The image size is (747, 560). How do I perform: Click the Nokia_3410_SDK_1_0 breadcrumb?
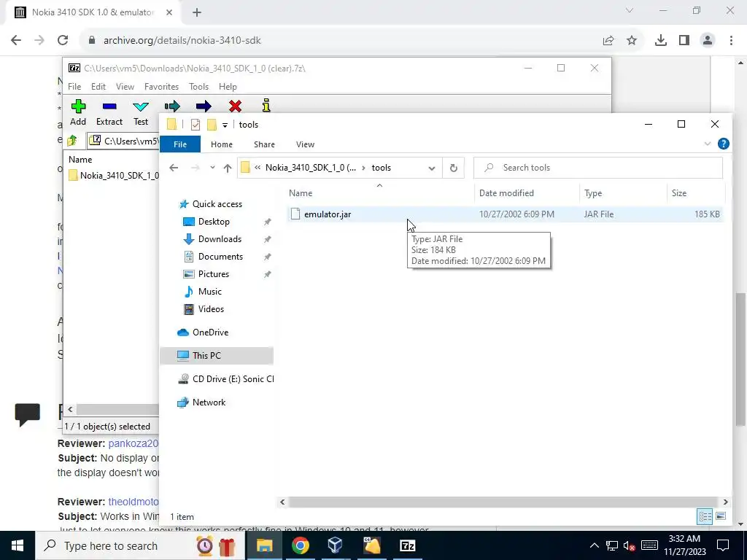point(311,168)
